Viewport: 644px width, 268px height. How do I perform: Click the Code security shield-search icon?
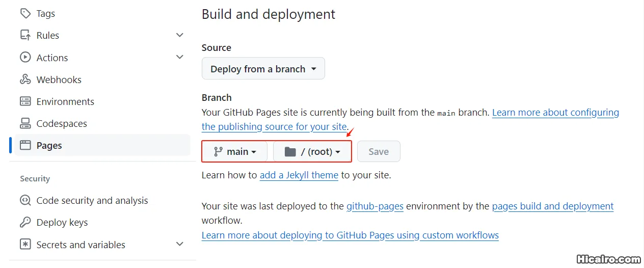[25, 200]
